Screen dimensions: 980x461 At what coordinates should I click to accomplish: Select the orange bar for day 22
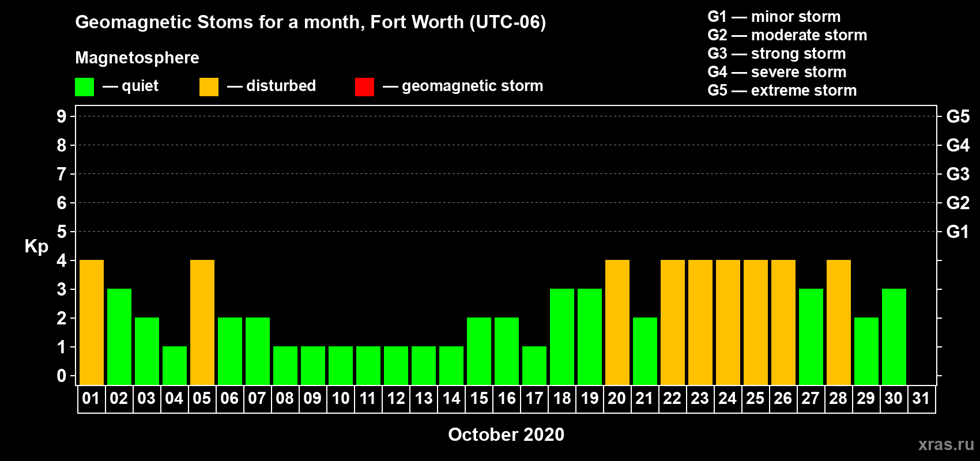[673, 322]
